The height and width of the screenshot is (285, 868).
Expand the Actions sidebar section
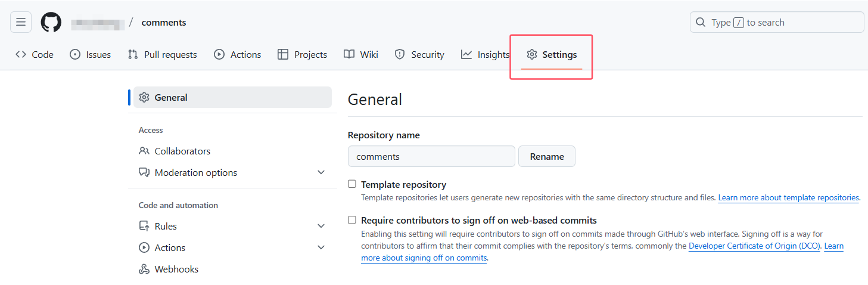point(321,247)
